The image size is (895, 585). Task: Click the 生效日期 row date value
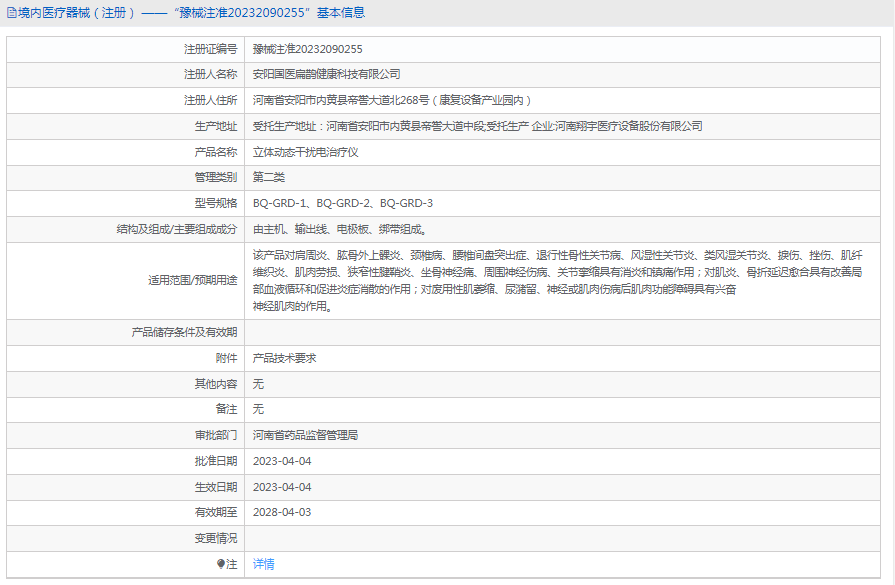[x=282, y=487]
